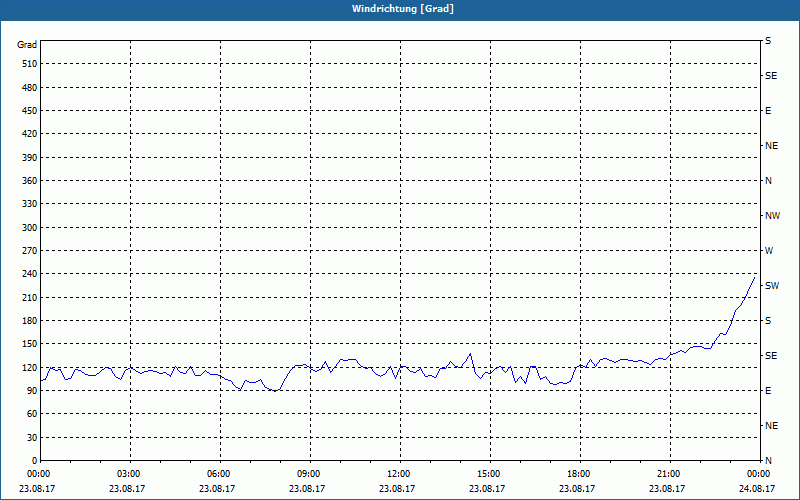This screenshot has width=800, height=500.
Task: Select the 00:00 label above 24.08.17
Action: click(758, 474)
